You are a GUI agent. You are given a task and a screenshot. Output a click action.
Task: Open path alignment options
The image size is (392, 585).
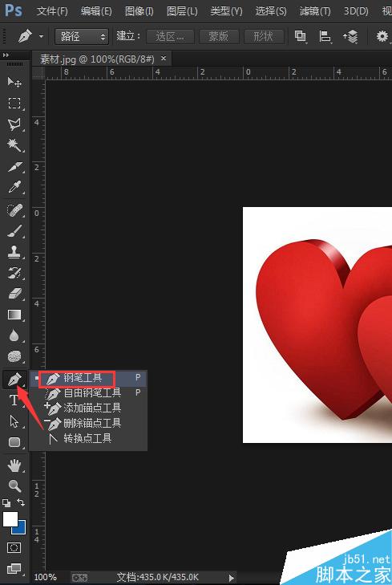pyautogui.click(x=325, y=36)
